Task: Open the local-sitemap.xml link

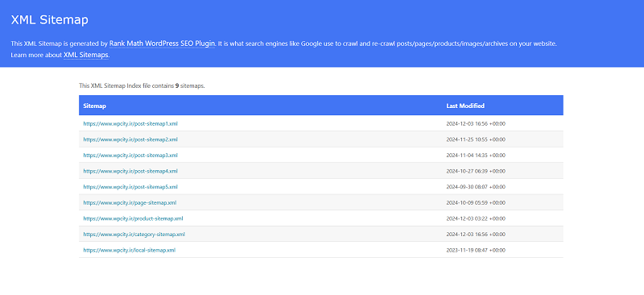Action: pos(130,250)
